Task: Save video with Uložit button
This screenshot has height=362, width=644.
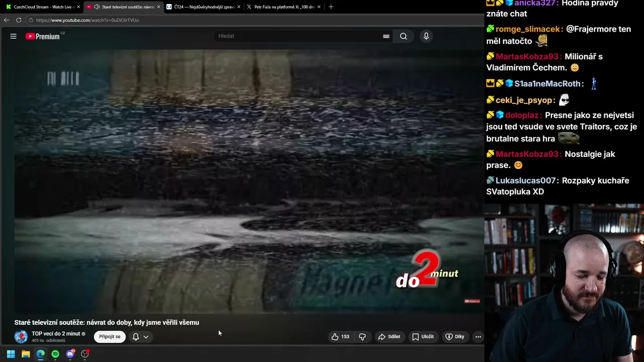Action: click(x=423, y=337)
